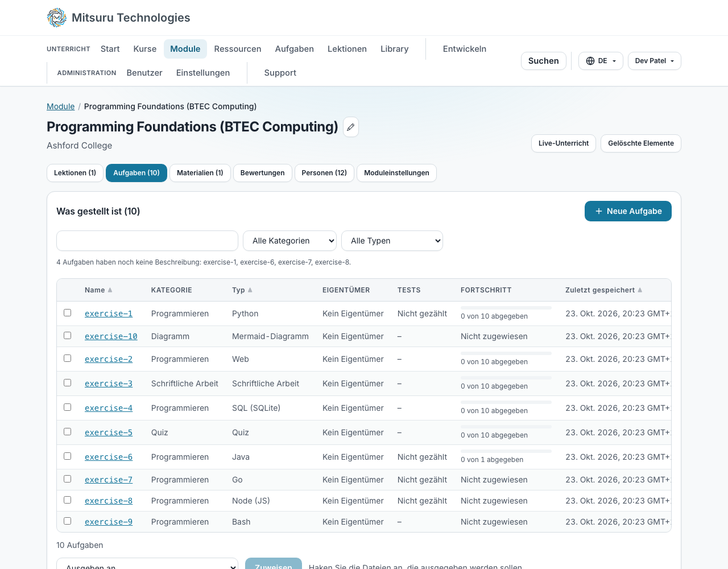
Task: Focus the assignment search text field
Action: (x=147, y=241)
